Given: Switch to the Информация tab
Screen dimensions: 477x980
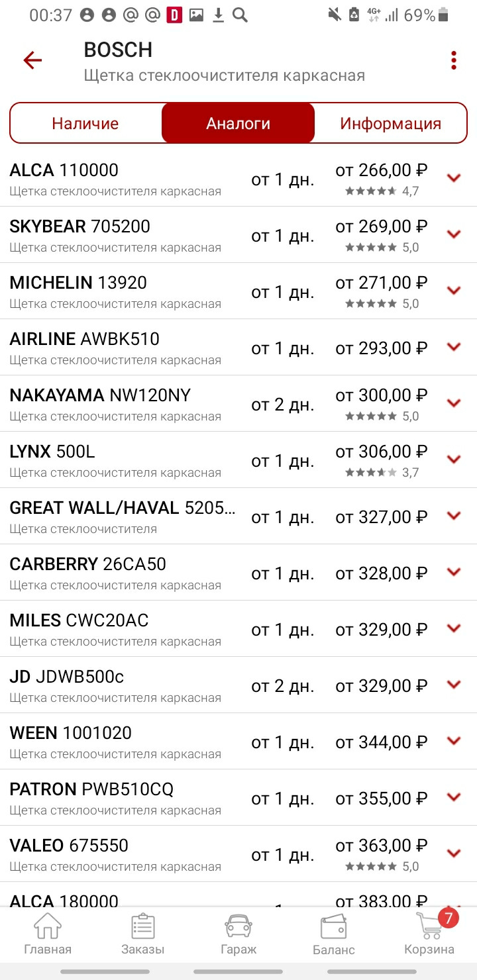Looking at the screenshot, I should click(x=391, y=123).
